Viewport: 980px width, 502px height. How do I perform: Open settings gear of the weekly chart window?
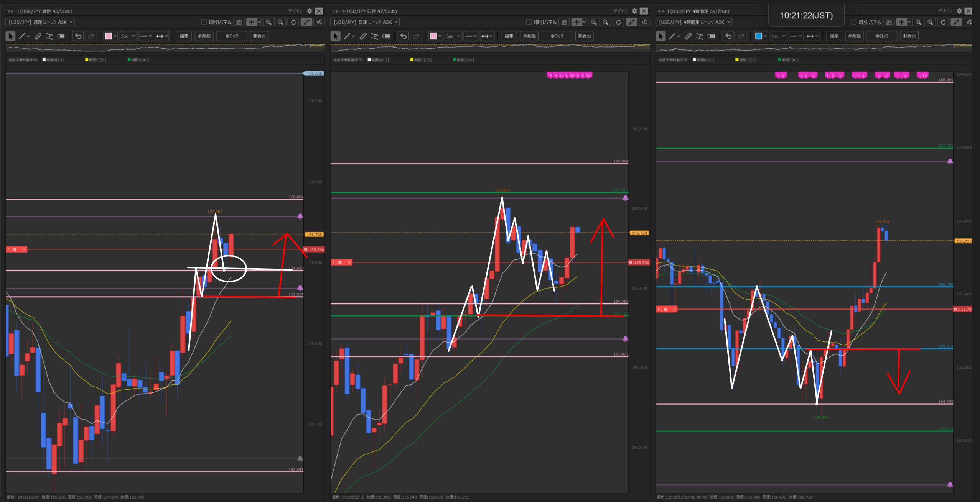[x=310, y=11]
